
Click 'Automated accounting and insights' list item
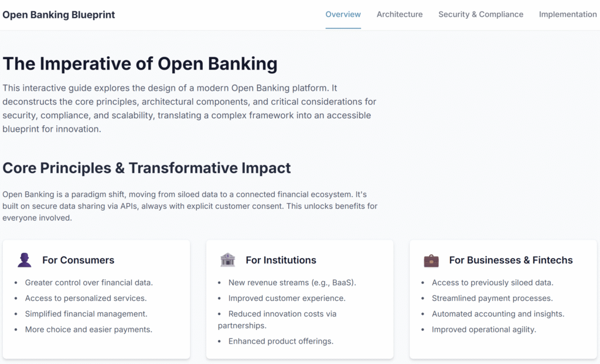(x=498, y=314)
